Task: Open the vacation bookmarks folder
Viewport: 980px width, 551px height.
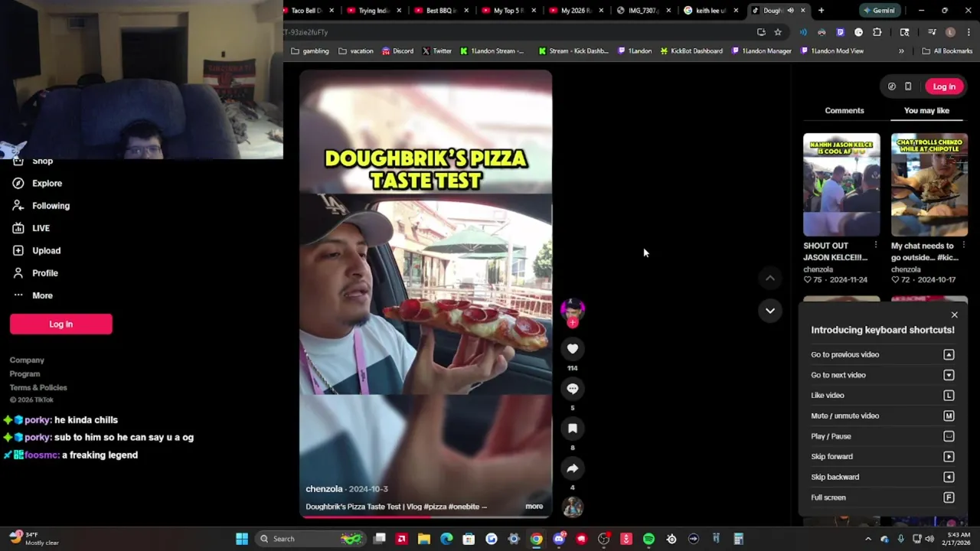Action: [356, 51]
